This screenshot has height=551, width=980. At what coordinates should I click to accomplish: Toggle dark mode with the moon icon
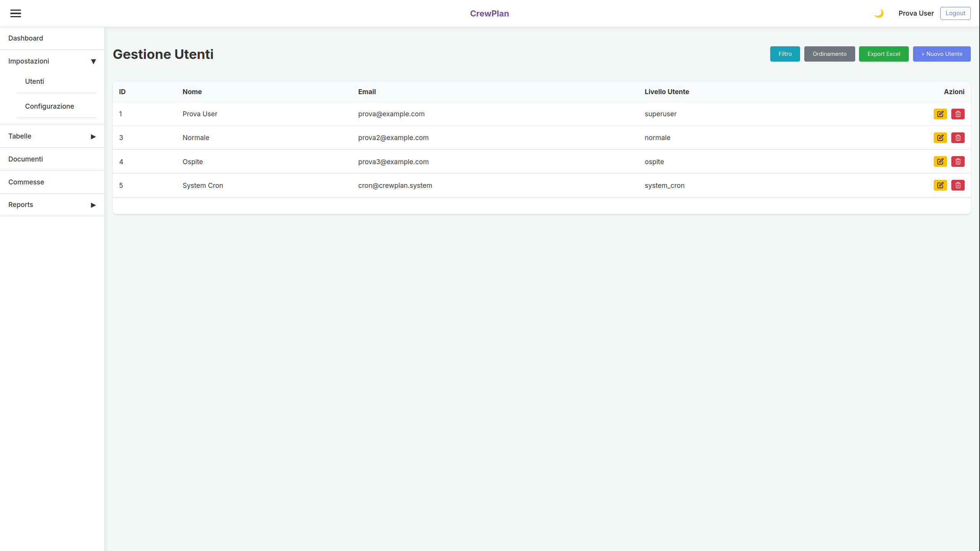tap(879, 13)
